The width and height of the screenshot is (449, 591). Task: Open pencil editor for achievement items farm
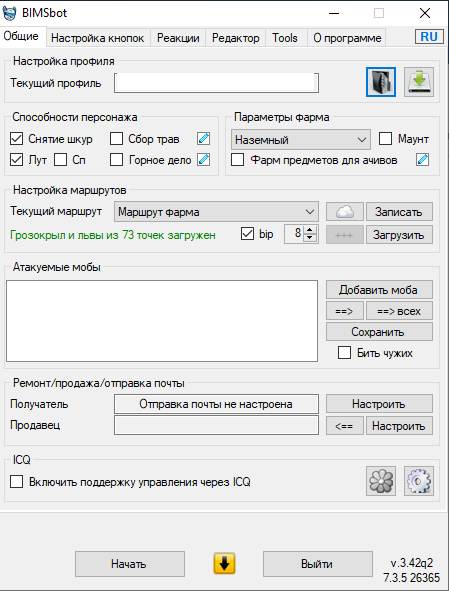[x=423, y=160]
